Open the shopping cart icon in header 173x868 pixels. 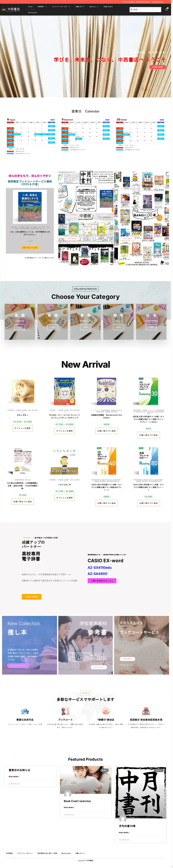(166, 9)
